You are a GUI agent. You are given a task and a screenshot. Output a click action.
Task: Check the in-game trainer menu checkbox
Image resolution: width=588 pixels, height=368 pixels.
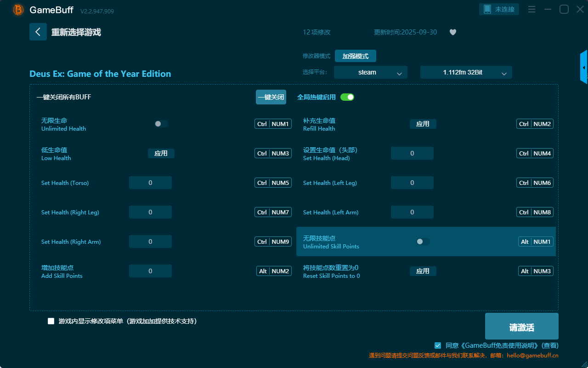(x=51, y=321)
